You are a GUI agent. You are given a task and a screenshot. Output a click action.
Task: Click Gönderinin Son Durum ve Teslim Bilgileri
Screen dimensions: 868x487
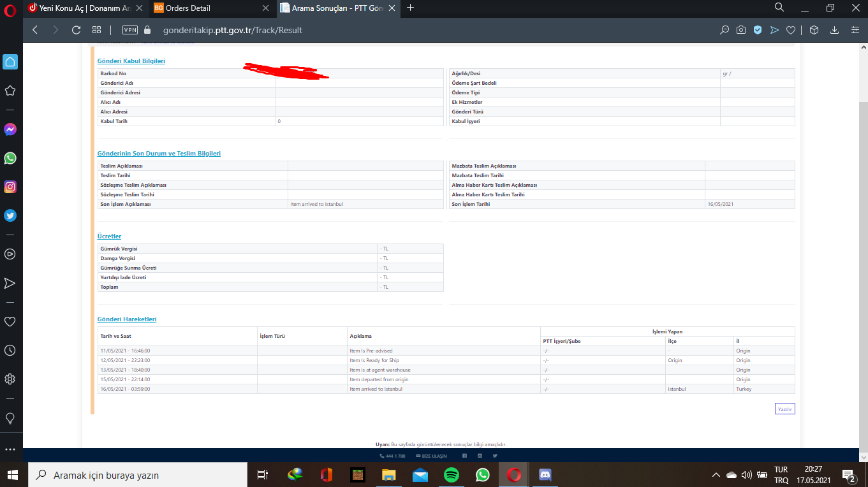pyautogui.click(x=159, y=154)
